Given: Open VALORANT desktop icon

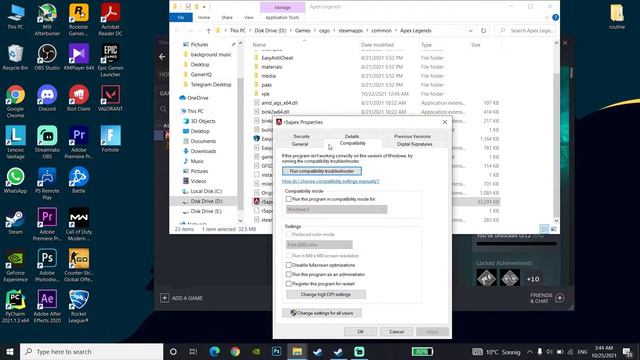Looking at the screenshot, I should pos(110,98).
